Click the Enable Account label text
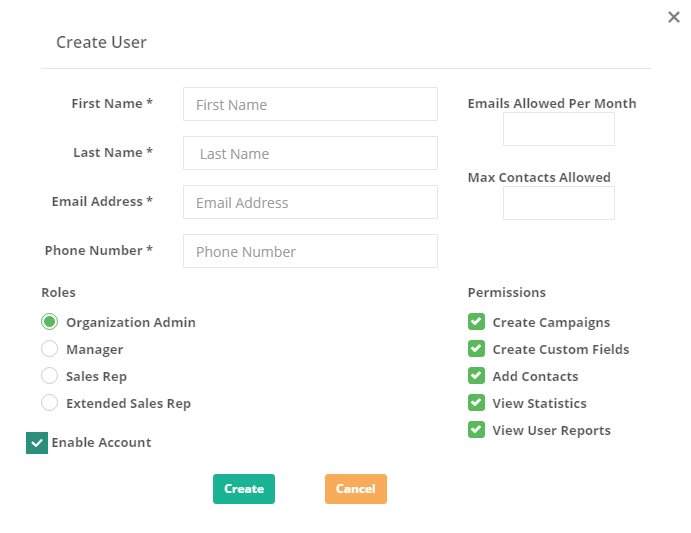The height and width of the screenshot is (533, 691). tap(101, 443)
